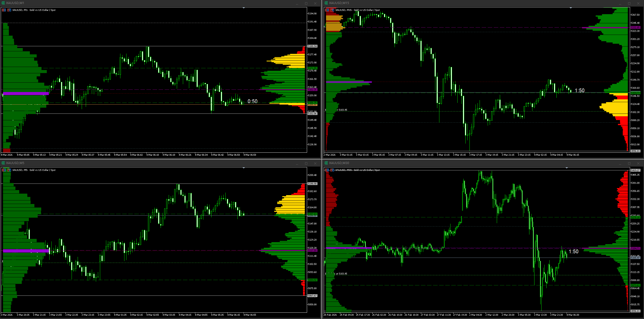Click candlestick icon in XAUUSD,M1 title bar
The image size is (644, 319).
click(x=3, y=3)
